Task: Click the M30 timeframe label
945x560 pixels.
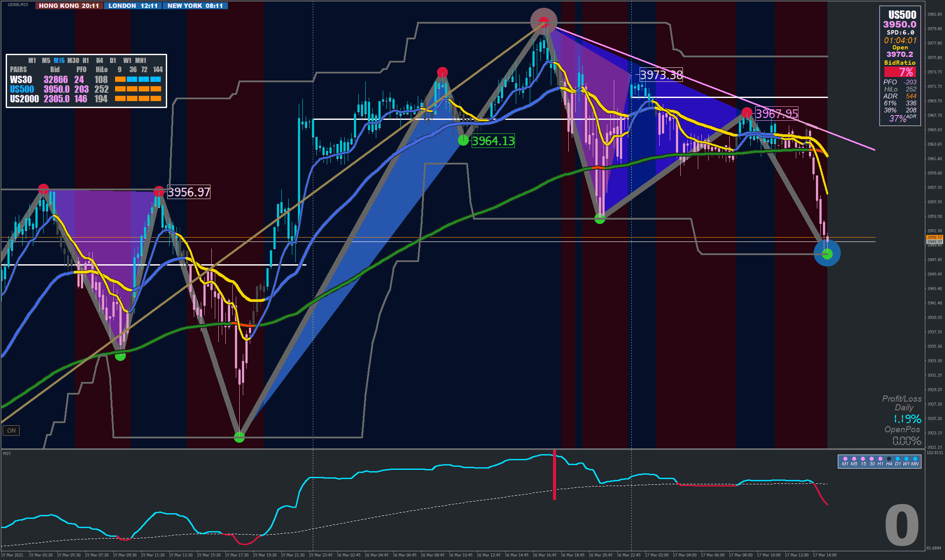Action: 73,60
